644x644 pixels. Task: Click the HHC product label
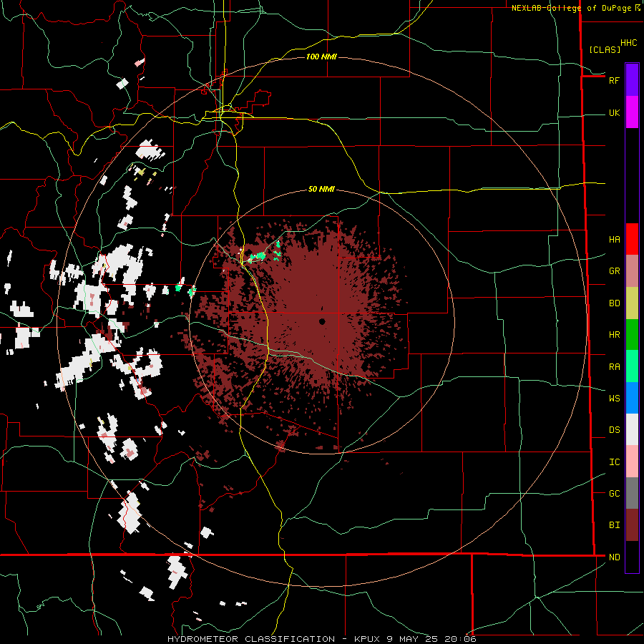pos(628,43)
